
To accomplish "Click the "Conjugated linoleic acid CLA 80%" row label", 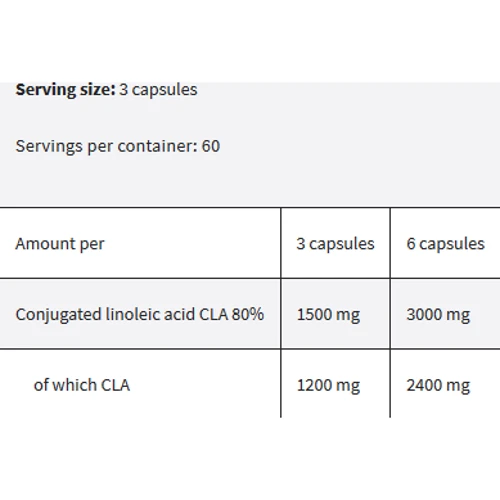I will (x=140, y=314).
